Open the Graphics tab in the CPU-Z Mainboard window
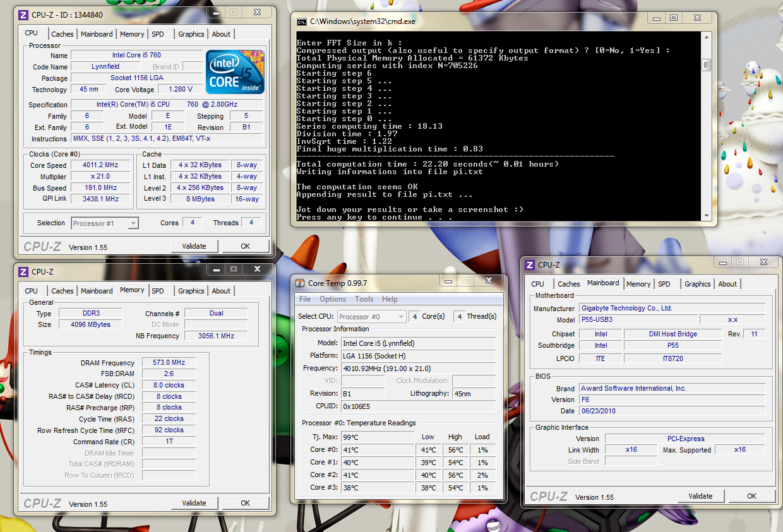 (x=697, y=284)
